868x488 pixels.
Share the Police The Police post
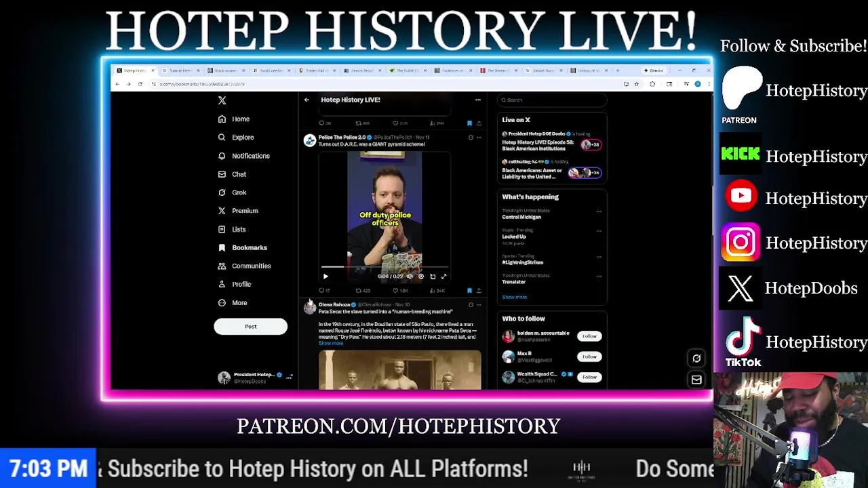[x=479, y=291]
